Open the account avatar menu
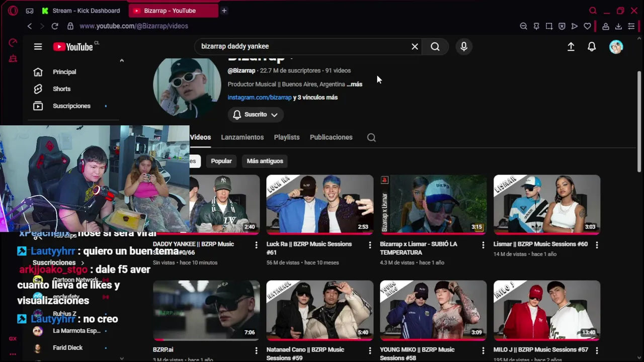 616,47
